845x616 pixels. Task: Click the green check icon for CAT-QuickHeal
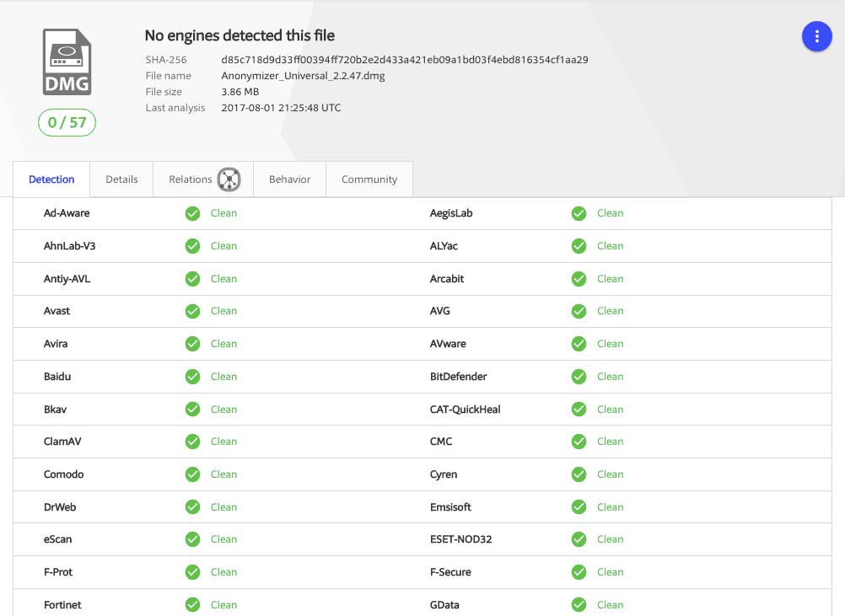click(579, 410)
